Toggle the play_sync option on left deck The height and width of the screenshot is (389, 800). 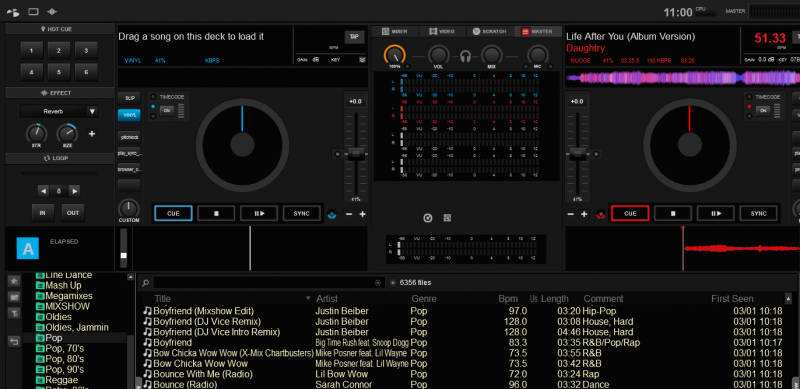[x=130, y=153]
